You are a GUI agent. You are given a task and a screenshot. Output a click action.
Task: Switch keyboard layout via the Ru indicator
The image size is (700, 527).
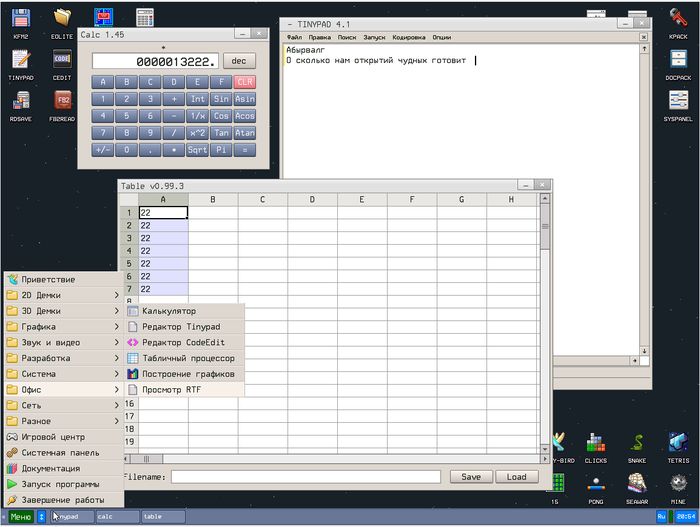[x=661, y=517]
